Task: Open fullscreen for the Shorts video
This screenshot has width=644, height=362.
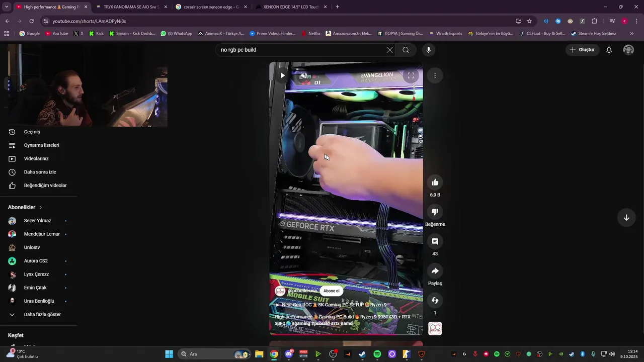Action: 411,75
